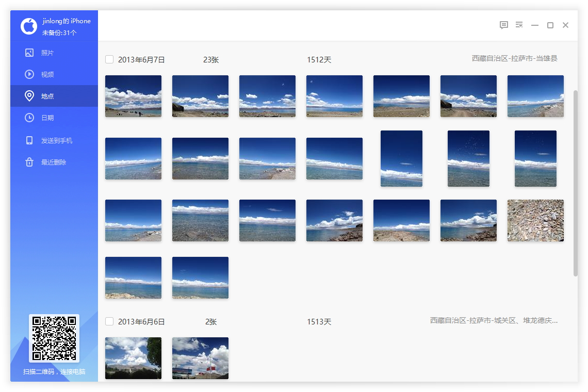Open the feedback chat icon
This screenshot has height=392, width=588.
[x=503, y=25]
